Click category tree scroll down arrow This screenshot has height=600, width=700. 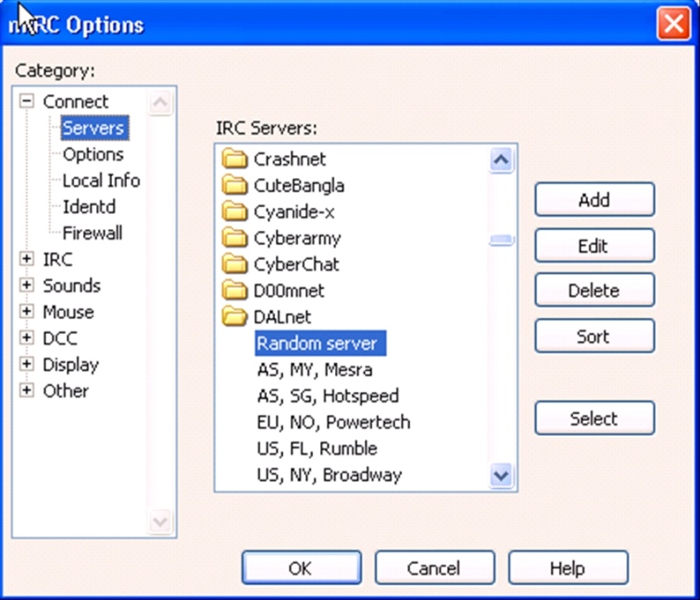(x=160, y=521)
